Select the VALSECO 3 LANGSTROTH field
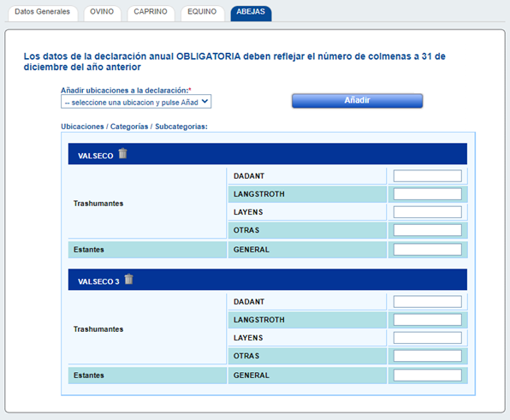This screenshot has width=510, height=420. pos(427,320)
